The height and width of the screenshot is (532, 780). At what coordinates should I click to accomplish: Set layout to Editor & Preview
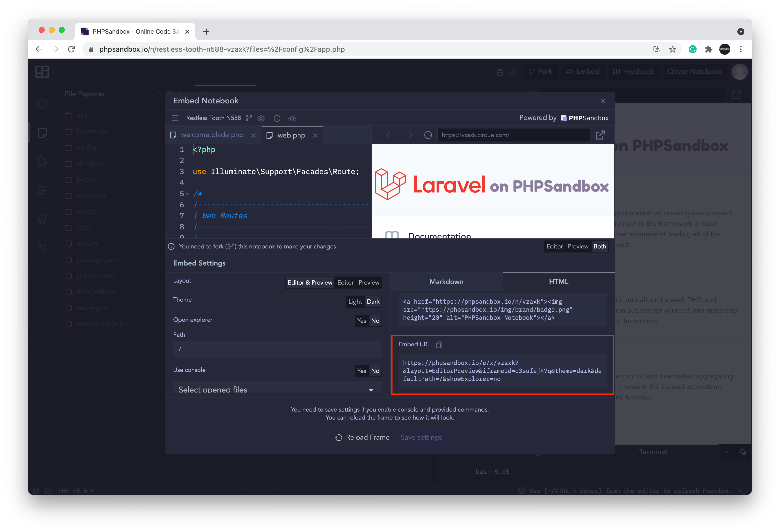(x=310, y=283)
